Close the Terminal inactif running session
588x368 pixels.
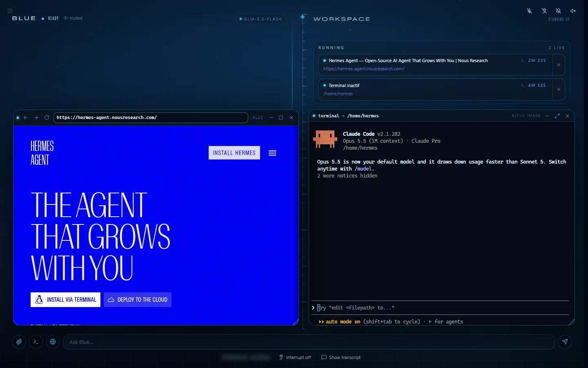[x=559, y=90]
